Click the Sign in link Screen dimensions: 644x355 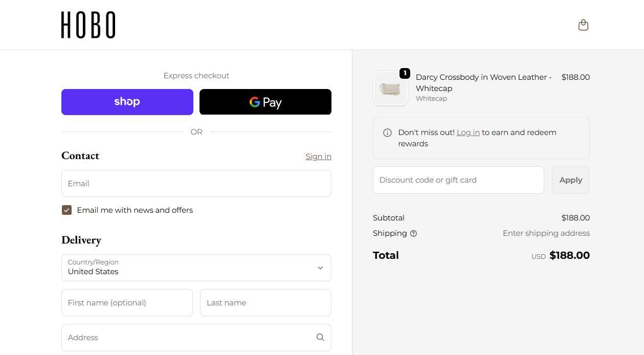tap(318, 157)
